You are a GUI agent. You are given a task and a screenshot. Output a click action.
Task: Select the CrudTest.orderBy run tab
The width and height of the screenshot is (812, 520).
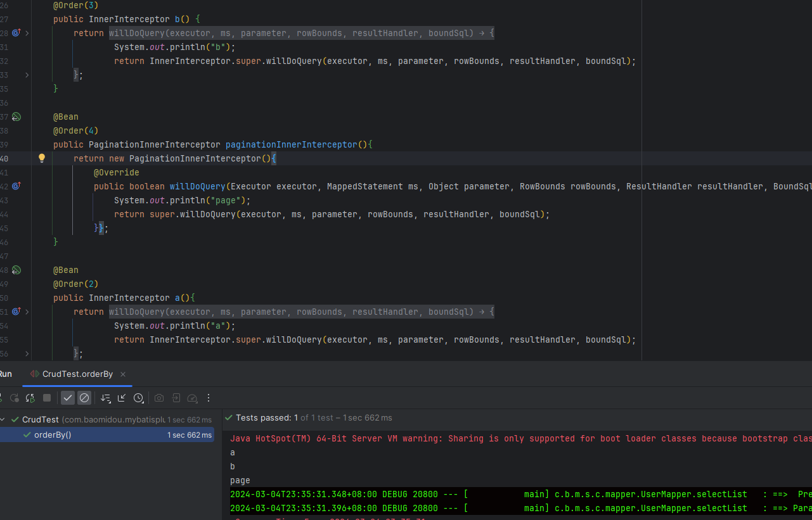click(x=77, y=374)
